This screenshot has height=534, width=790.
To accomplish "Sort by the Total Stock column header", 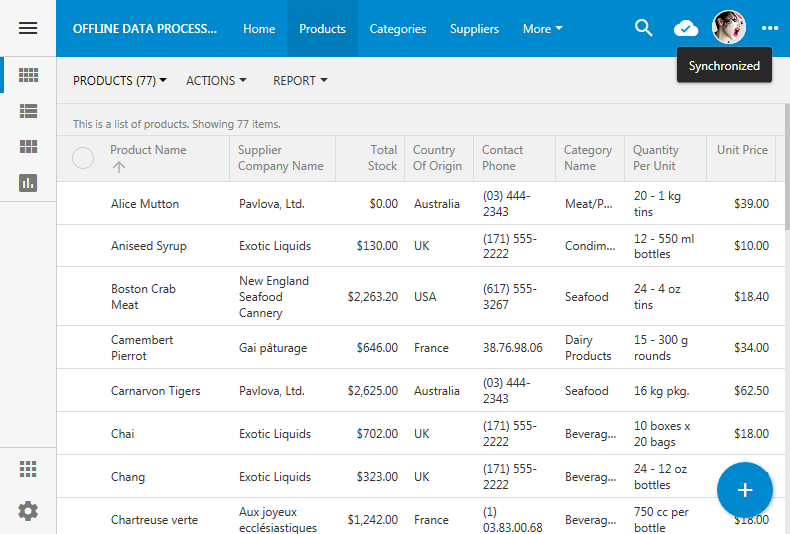I will pos(382,158).
